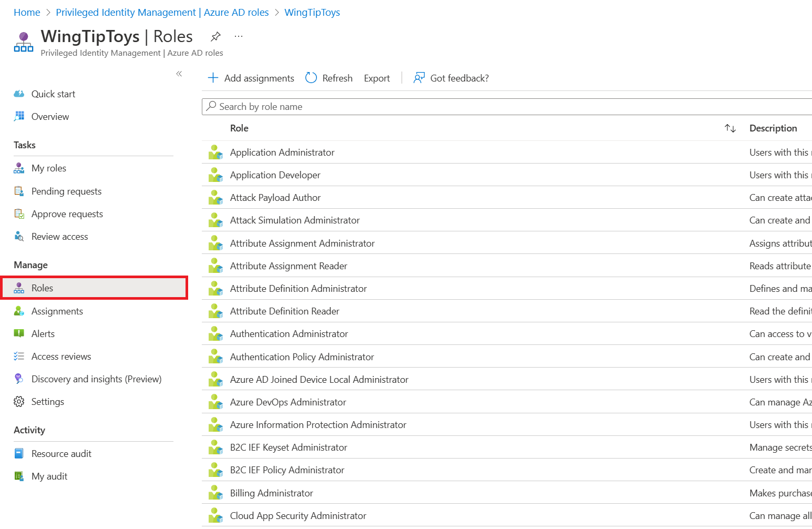The width and height of the screenshot is (812, 529).
Task: Open the Application Developer role
Action: click(275, 175)
